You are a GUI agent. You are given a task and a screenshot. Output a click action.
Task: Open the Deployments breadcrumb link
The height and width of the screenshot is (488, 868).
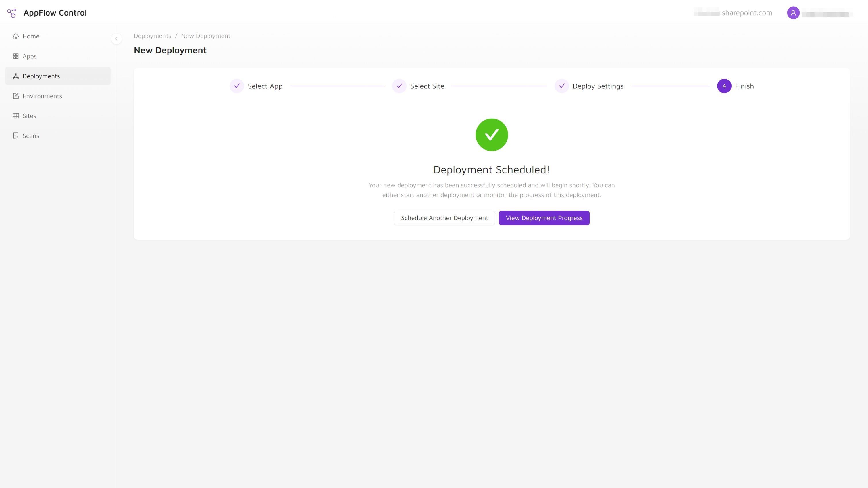click(152, 36)
